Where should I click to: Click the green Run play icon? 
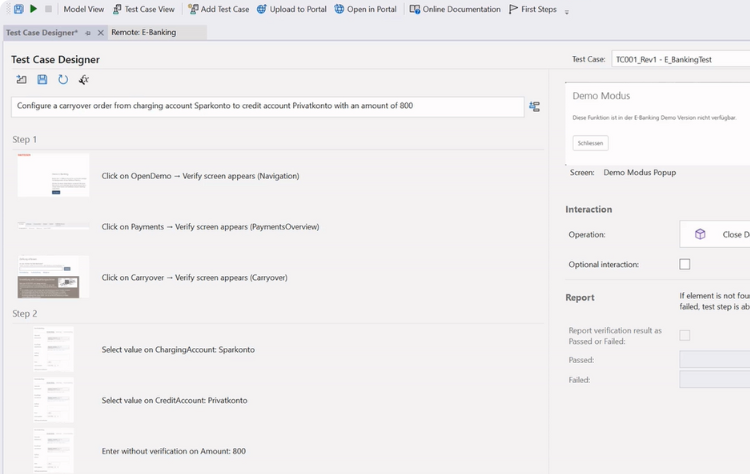tap(33, 9)
